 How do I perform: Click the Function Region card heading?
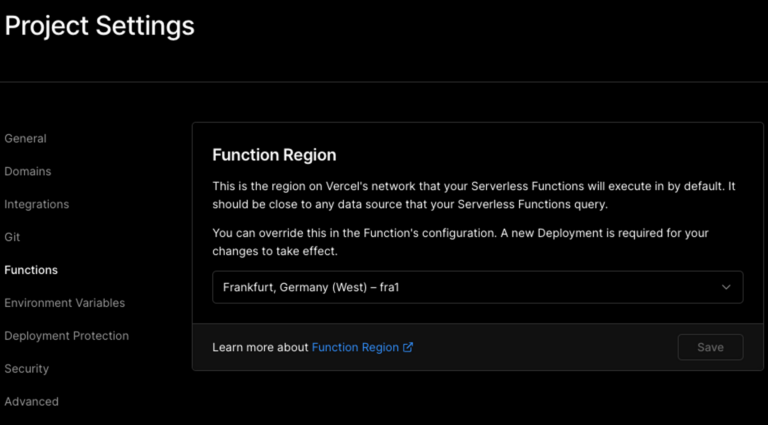click(274, 155)
